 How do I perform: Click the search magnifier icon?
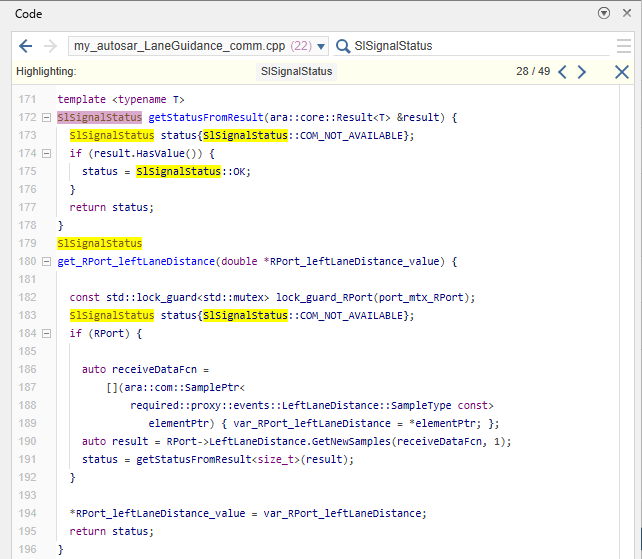tap(343, 46)
